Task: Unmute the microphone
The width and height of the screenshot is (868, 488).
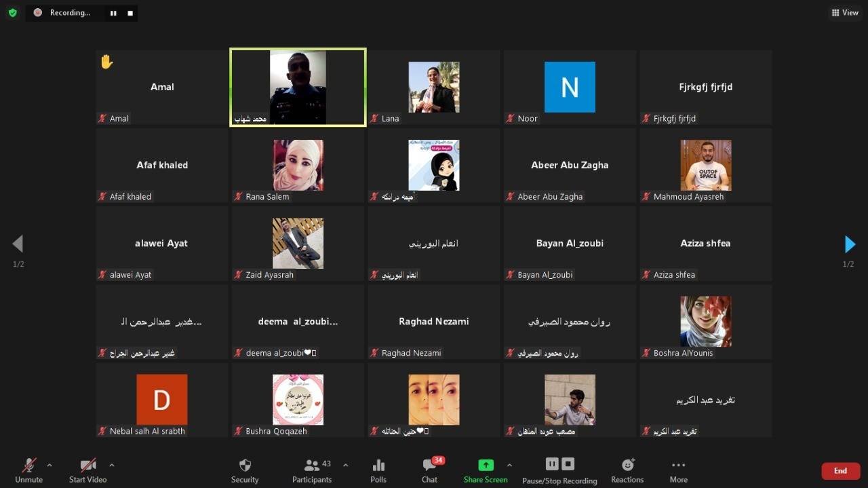Action: [29, 470]
